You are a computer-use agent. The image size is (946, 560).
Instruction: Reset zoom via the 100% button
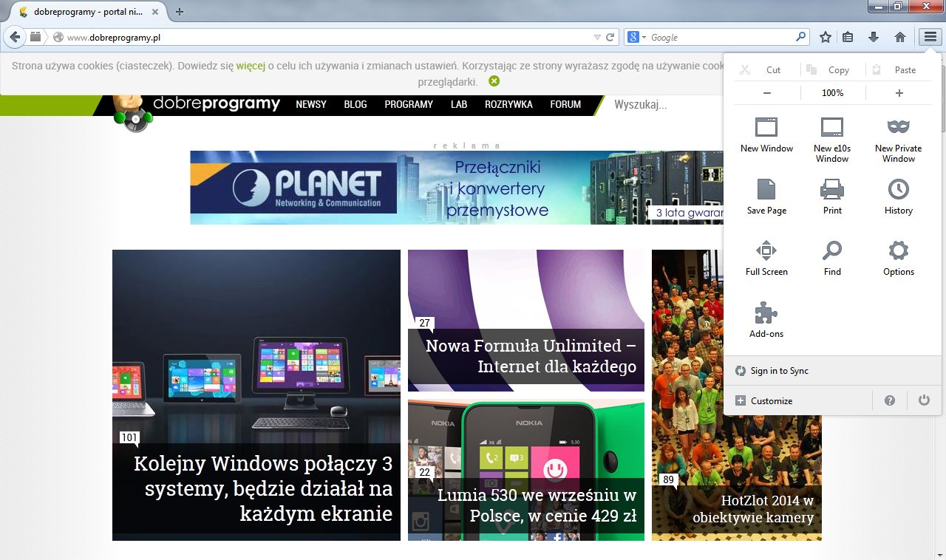832,93
